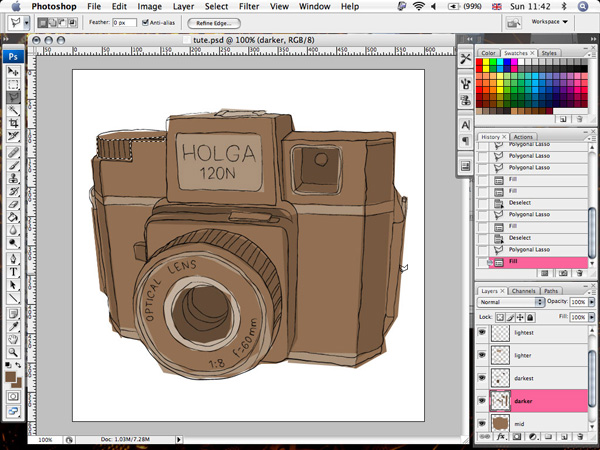Select the Zoom tool

tap(13, 352)
